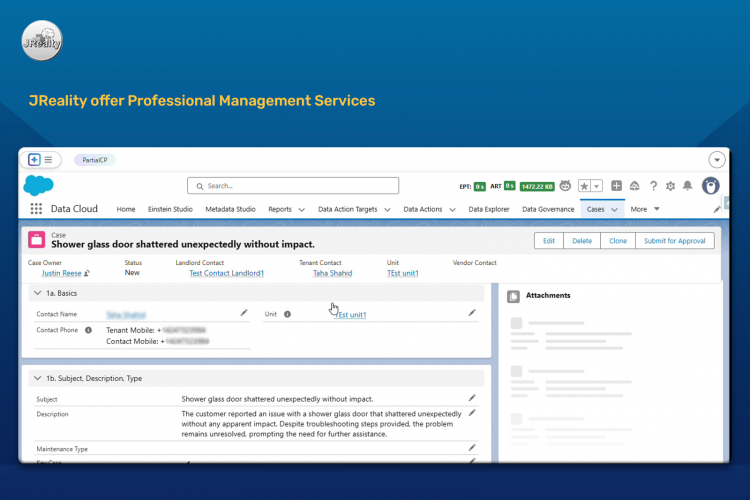Image resolution: width=750 pixels, height=500 pixels.
Task: Go to the Home tab
Action: [x=126, y=209]
